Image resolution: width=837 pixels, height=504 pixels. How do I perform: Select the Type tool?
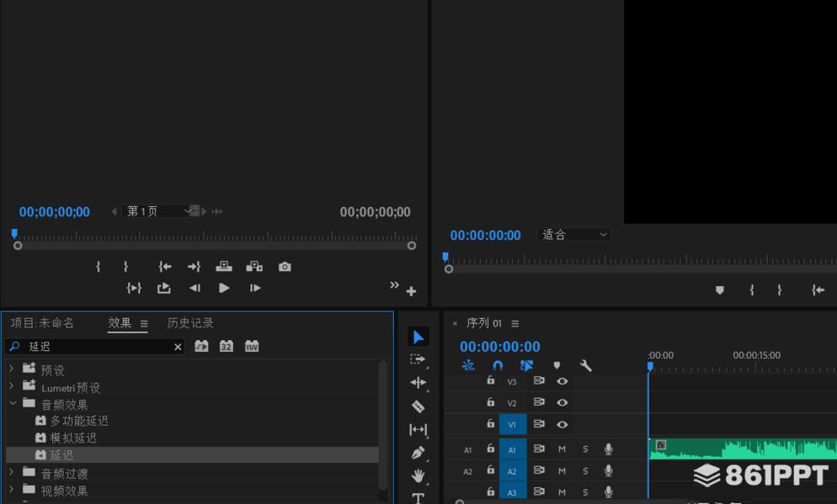418,498
